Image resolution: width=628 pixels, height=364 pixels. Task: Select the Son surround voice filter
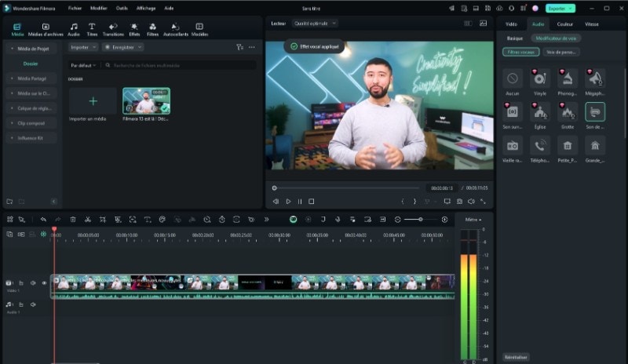pos(513,112)
